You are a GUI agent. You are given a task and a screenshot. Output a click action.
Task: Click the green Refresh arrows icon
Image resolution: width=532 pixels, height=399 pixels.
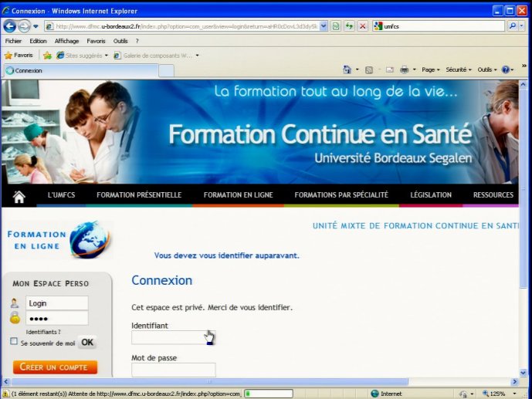[x=349, y=26]
